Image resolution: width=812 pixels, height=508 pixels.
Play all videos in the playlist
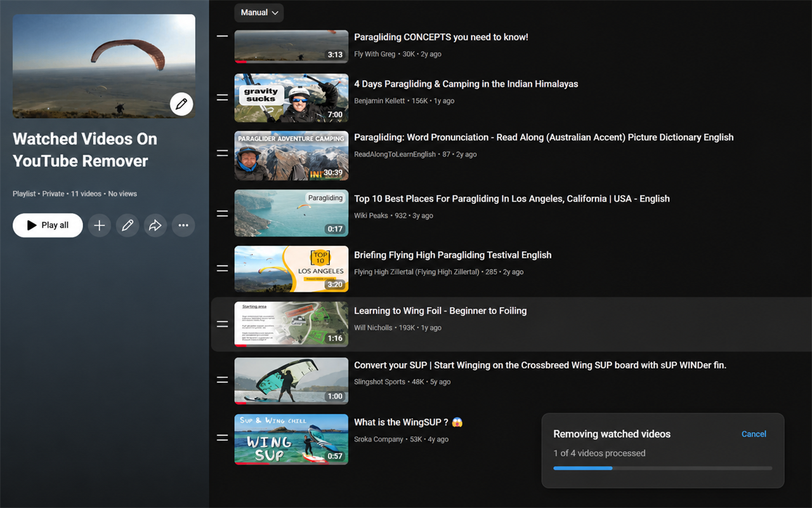[48, 225]
